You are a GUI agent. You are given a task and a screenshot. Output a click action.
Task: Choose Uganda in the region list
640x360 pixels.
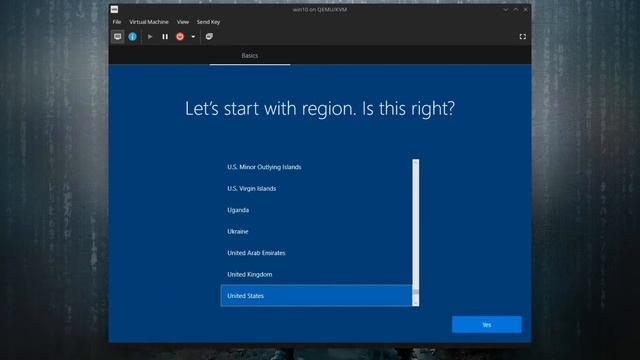point(316,210)
